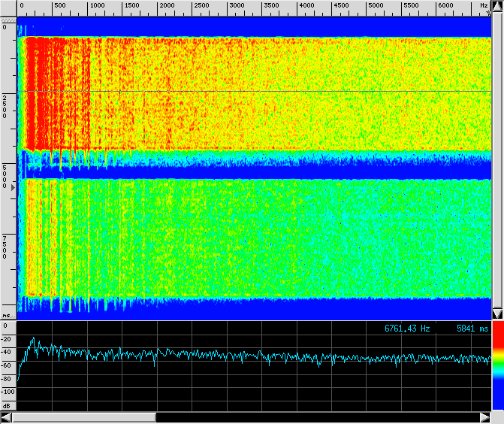Click the down arrow of vertical scrollbar
The width and height of the screenshot is (504, 424).
point(496,313)
